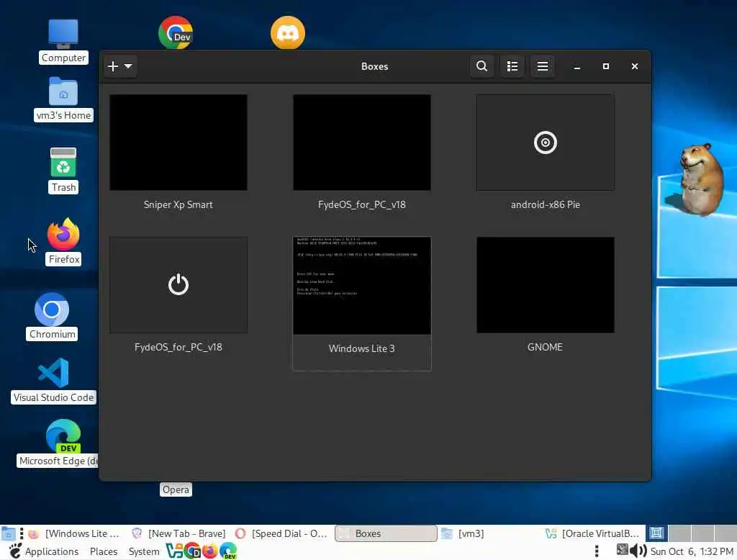Click the show desktop button in panel
Image resolution: width=737 pixels, height=560 pixels.
(8, 533)
